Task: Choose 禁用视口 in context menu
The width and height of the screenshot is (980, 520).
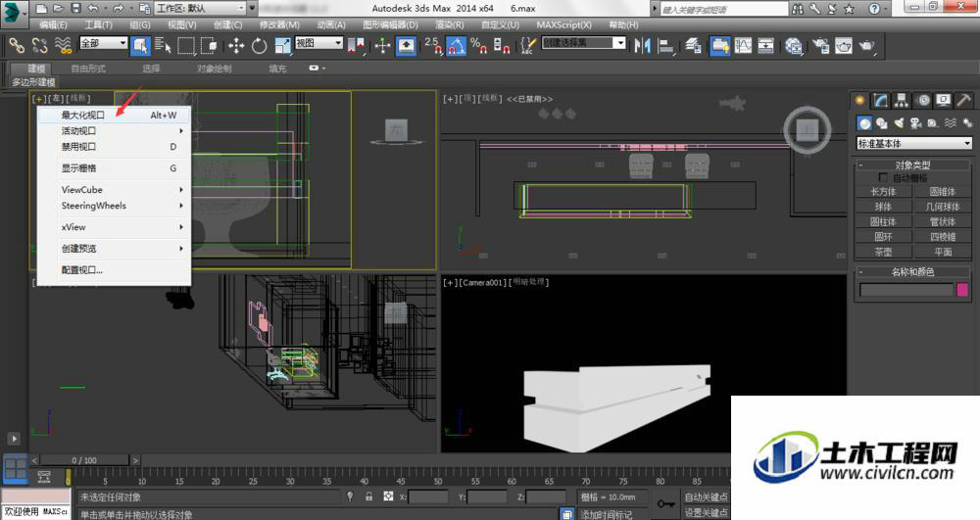Action: click(114, 147)
